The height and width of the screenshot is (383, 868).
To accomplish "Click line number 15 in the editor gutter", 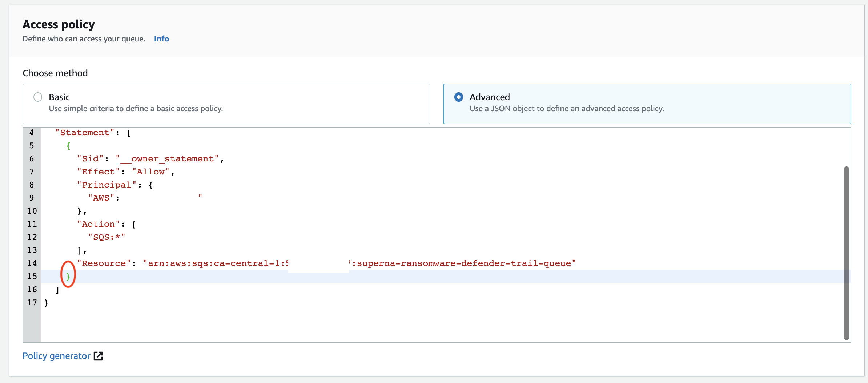I will (x=31, y=277).
